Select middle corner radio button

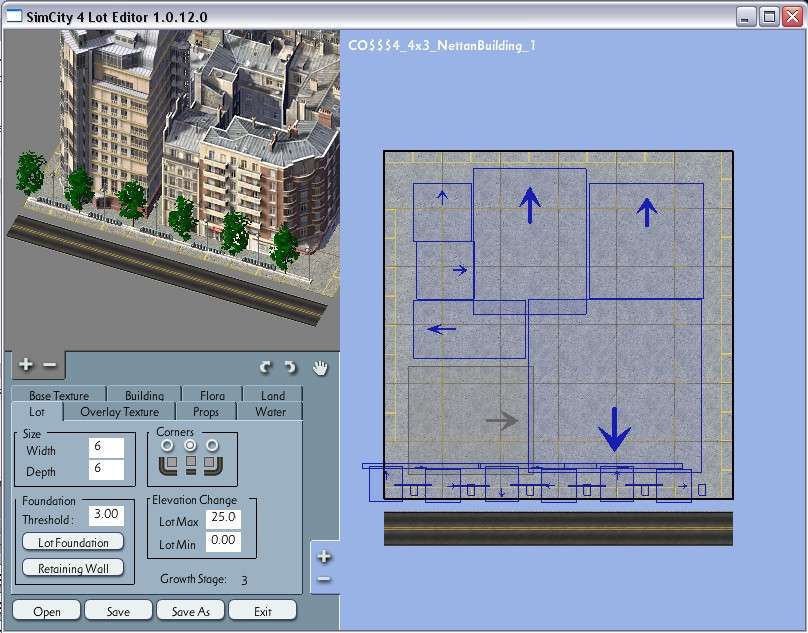(x=190, y=445)
